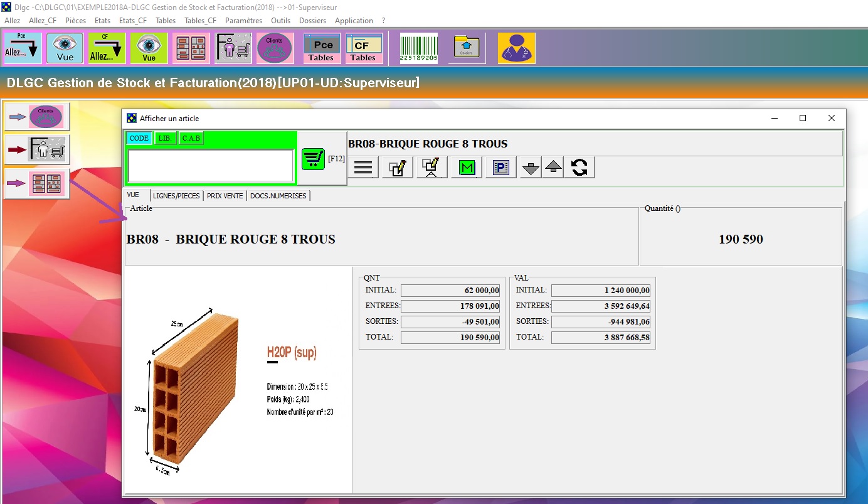Click the stock shelves shortcut in left panel

(37, 183)
